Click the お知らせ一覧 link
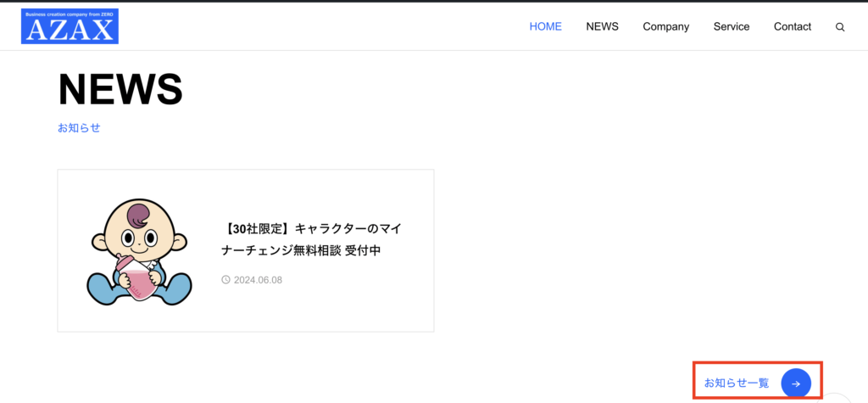The width and height of the screenshot is (868, 403). pyautogui.click(x=737, y=383)
